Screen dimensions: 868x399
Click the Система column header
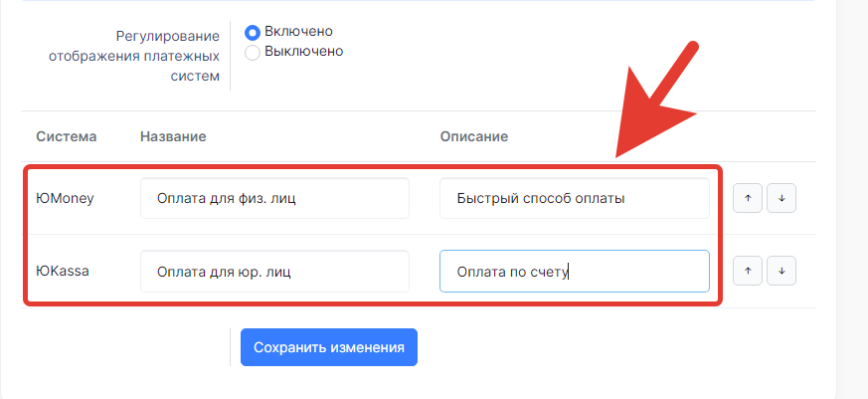tap(66, 137)
